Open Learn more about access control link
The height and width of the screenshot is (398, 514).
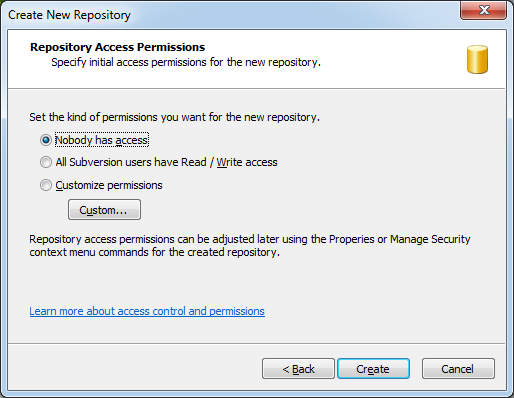[147, 311]
